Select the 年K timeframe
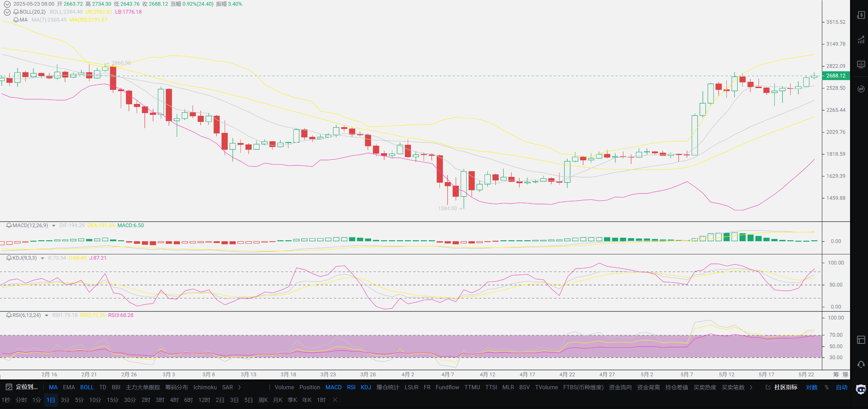Screen dimensions: 868x409 tap(307, 400)
